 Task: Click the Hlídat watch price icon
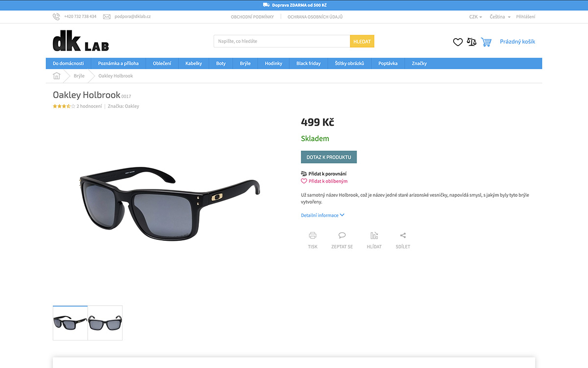click(374, 236)
